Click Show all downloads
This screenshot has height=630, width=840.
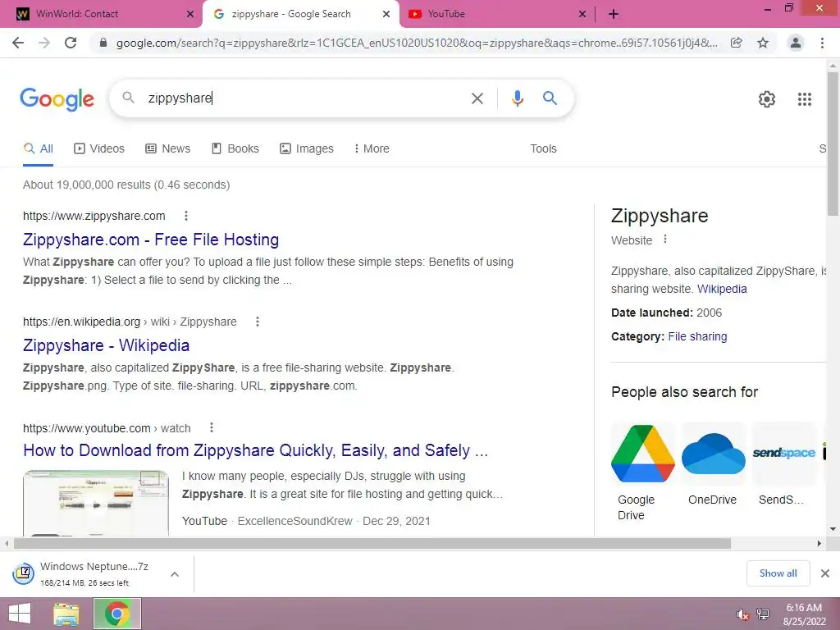[778, 573]
